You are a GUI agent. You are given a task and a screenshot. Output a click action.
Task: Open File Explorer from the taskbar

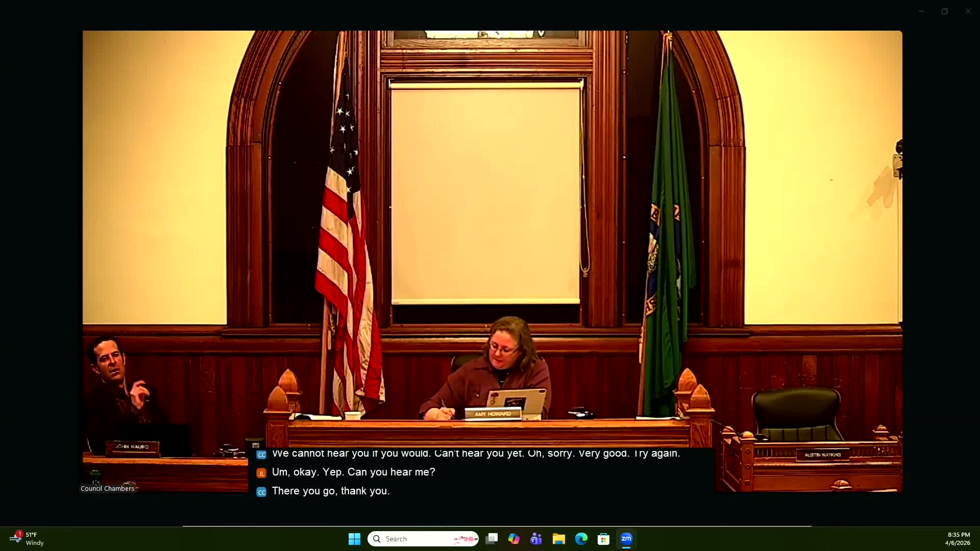tap(559, 539)
